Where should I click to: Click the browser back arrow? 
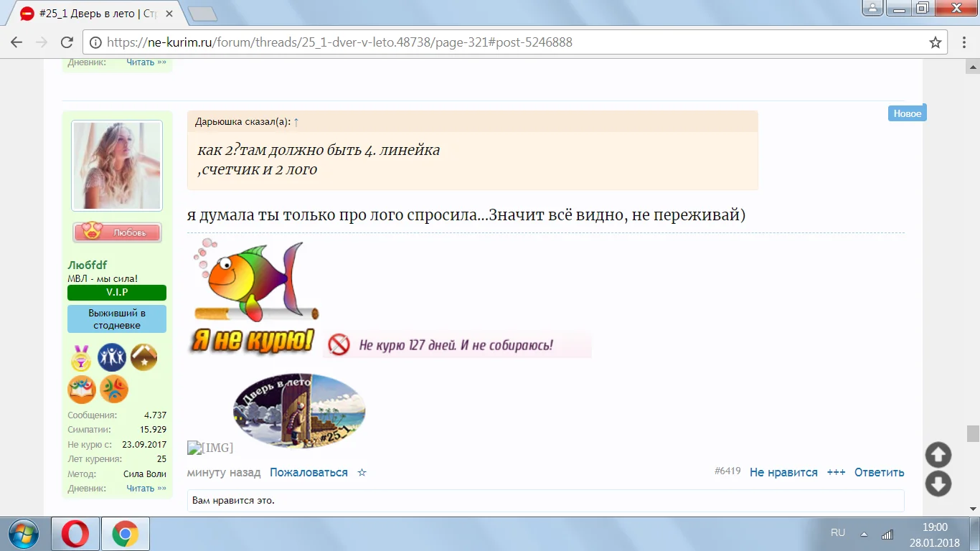pos(17,42)
